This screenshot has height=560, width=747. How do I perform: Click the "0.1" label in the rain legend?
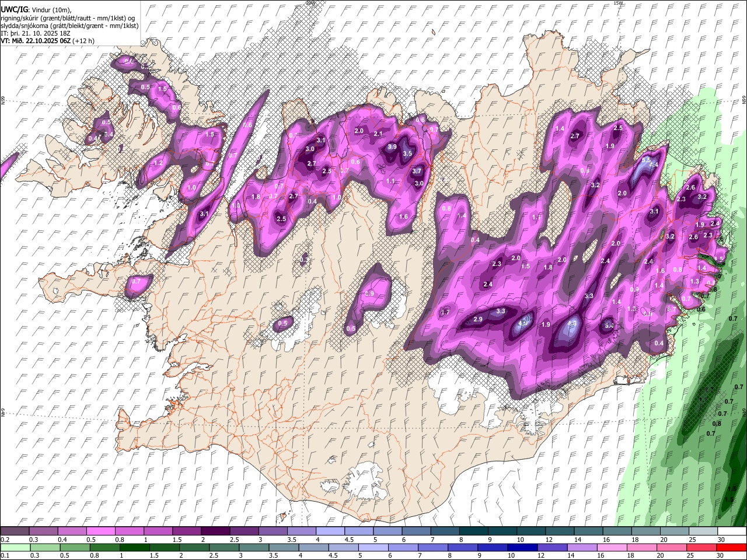[5, 555]
